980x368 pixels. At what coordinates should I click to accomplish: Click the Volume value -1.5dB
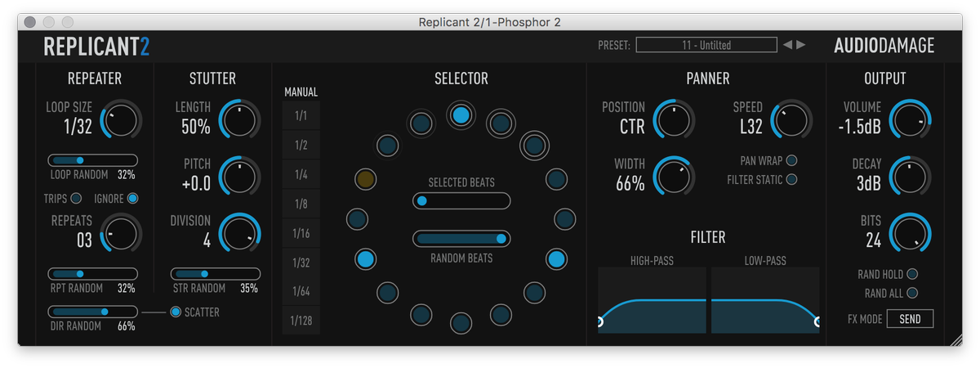click(859, 127)
